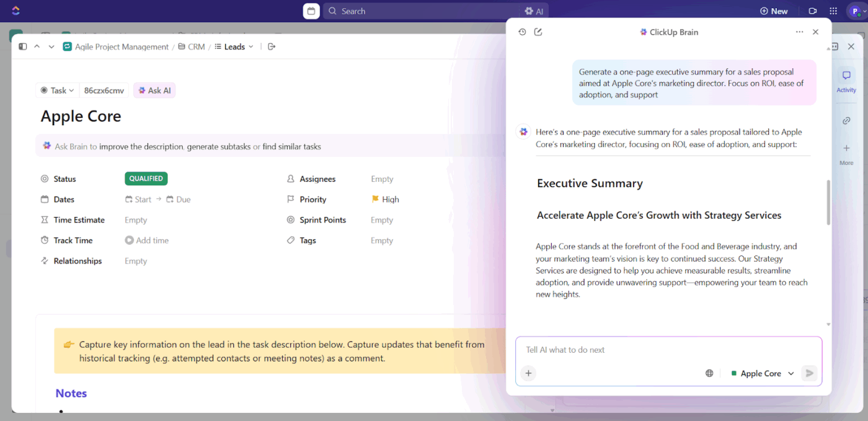Open Agile Project Management breadcrumb

pos(116,47)
